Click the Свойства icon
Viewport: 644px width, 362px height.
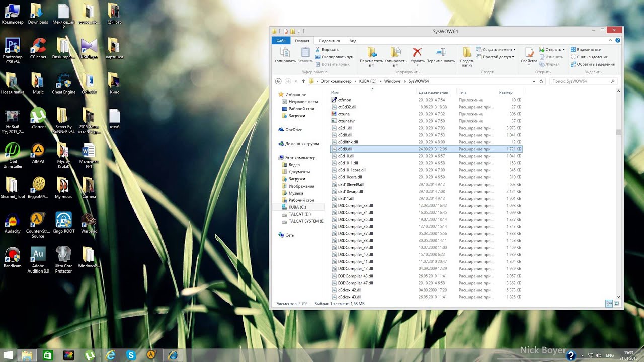point(529,55)
